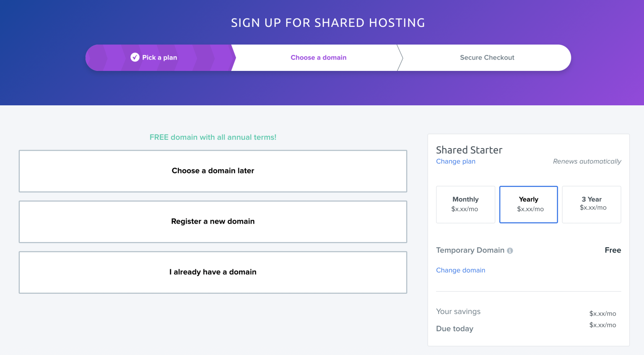The image size is (644, 355).
Task: Select the Monthly billing term
Action: tap(465, 204)
